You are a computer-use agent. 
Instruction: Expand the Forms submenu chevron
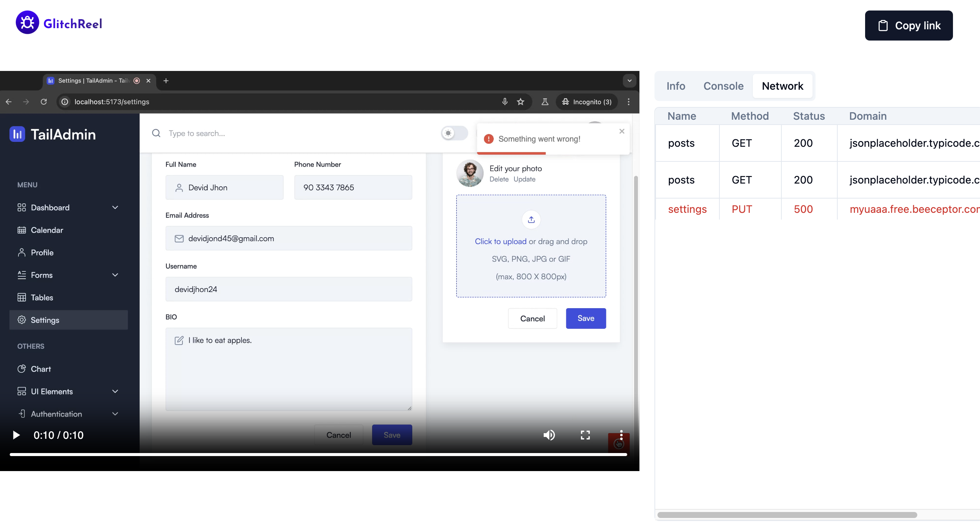[x=115, y=275]
